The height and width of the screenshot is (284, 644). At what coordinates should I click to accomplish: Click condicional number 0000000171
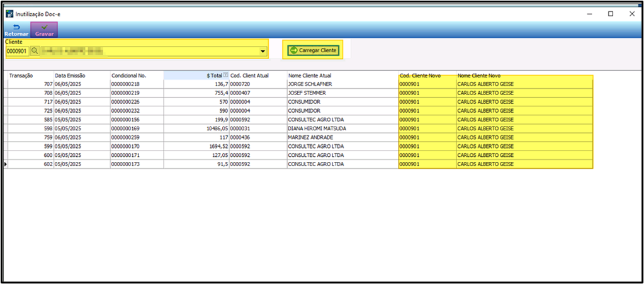coord(137,156)
